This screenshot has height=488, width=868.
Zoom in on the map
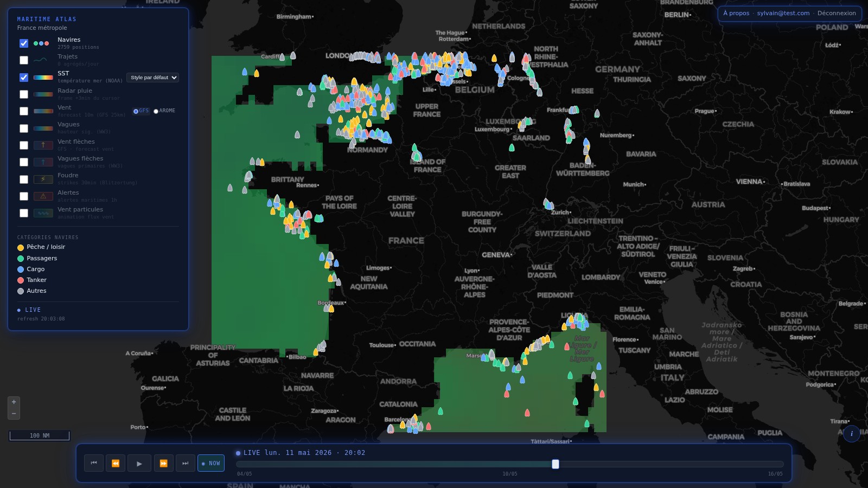(14, 402)
